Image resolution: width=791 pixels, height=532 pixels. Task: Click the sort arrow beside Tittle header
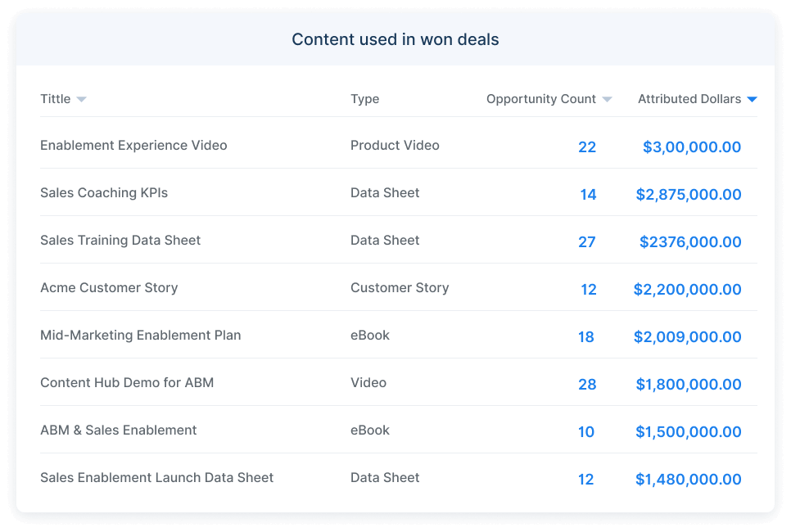81,100
